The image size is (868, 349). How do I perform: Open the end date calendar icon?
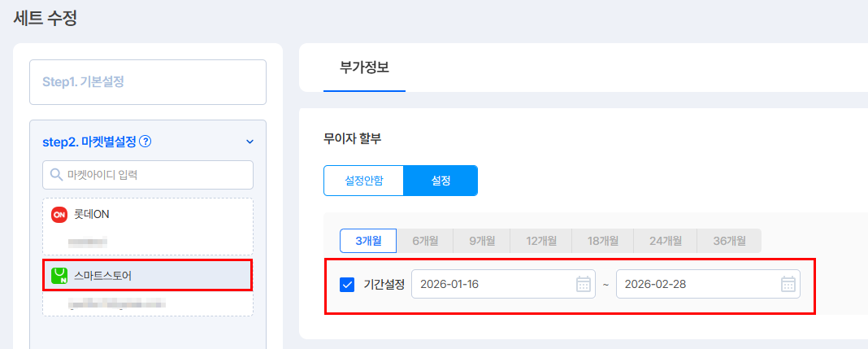point(788,284)
